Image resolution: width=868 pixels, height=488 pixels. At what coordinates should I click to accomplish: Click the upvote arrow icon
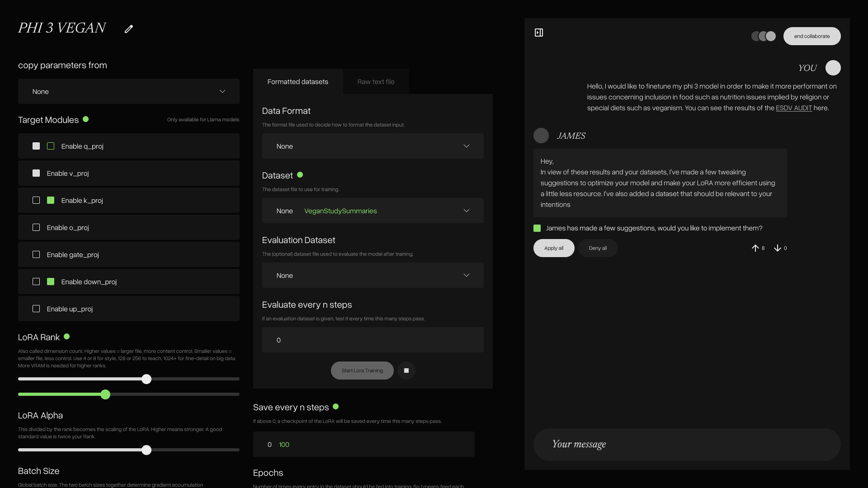coord(755,248)
